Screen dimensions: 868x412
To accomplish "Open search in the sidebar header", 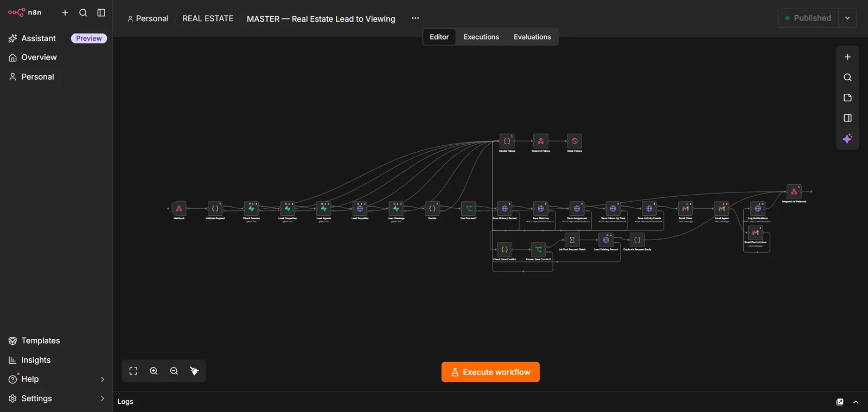I will (83, 12).
